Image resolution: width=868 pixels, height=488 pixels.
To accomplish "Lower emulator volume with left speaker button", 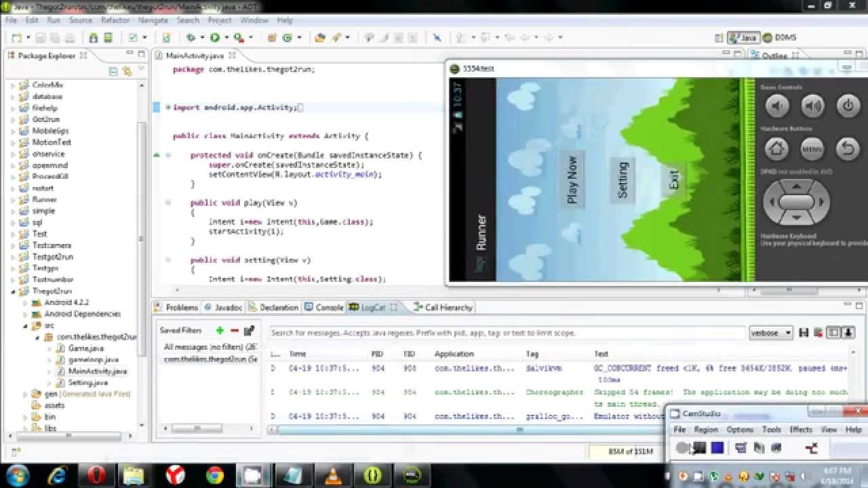I will (777, 106).
